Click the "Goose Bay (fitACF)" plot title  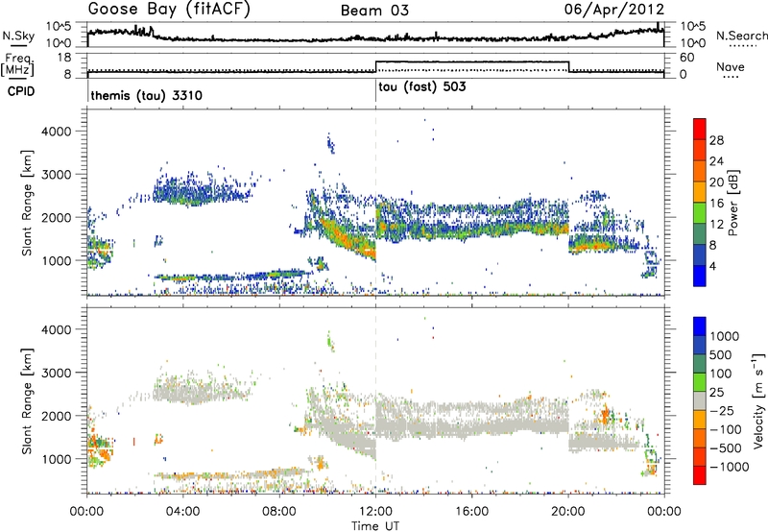[x=169, y=10]
